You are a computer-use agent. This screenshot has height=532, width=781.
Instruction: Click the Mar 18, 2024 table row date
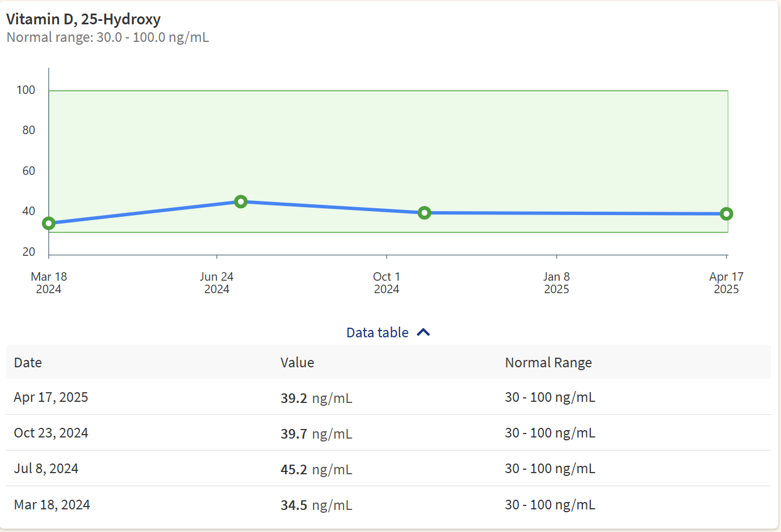(x=52, y=505)
